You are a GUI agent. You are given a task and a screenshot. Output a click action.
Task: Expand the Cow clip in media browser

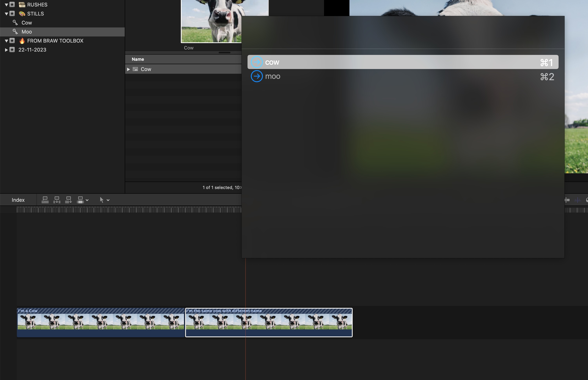pos(128,69)
